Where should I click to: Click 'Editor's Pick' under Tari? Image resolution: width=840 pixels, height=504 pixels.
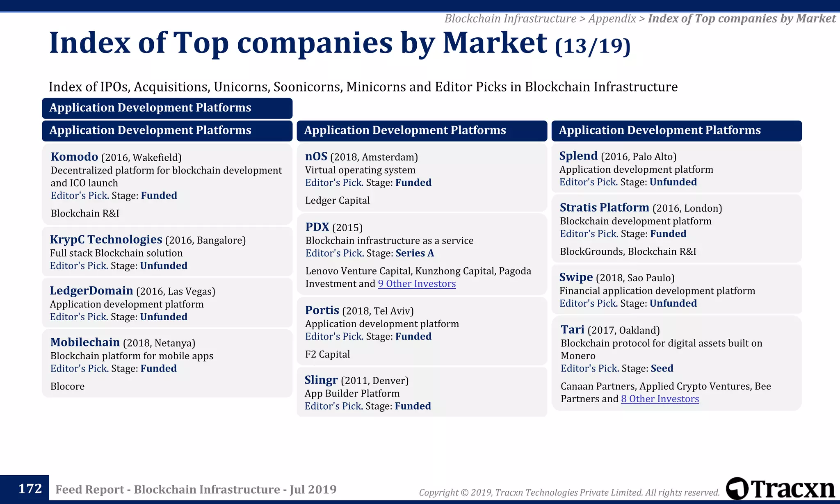coord(590,368)
